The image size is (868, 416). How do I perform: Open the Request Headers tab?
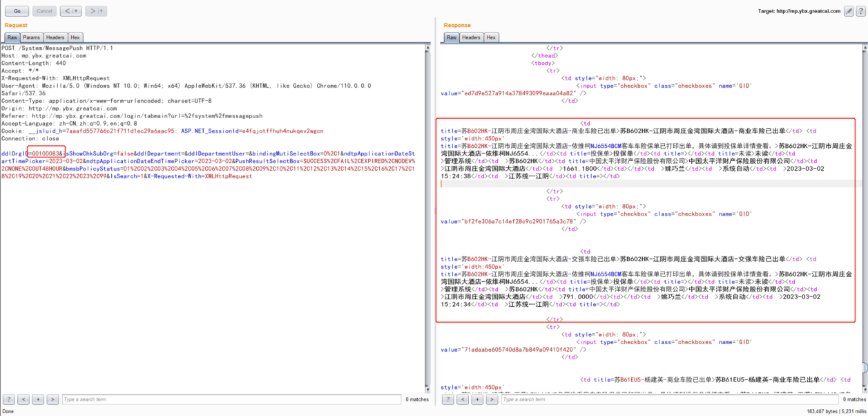pyautogui.click(x=55, y=37)
